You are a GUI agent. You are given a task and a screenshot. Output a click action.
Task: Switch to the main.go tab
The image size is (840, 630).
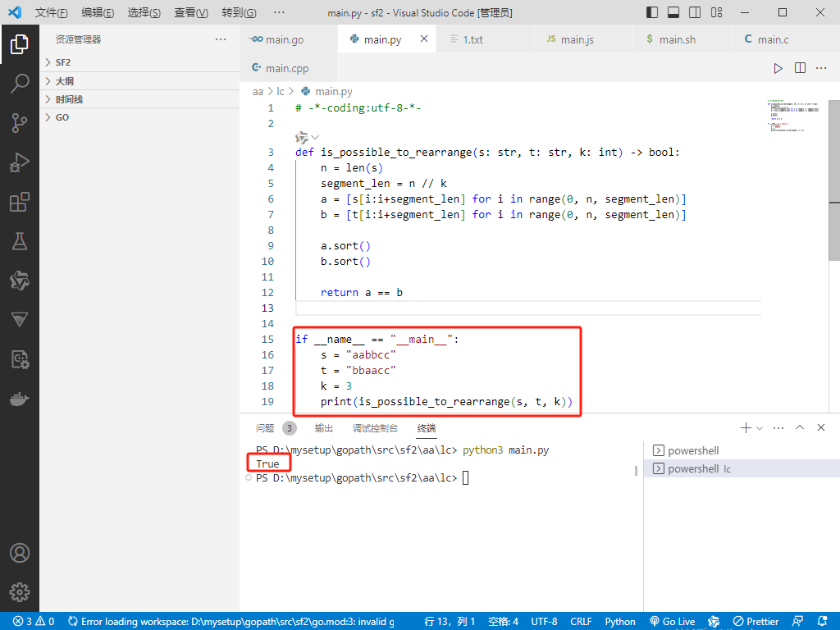click(x=288, y=39)
